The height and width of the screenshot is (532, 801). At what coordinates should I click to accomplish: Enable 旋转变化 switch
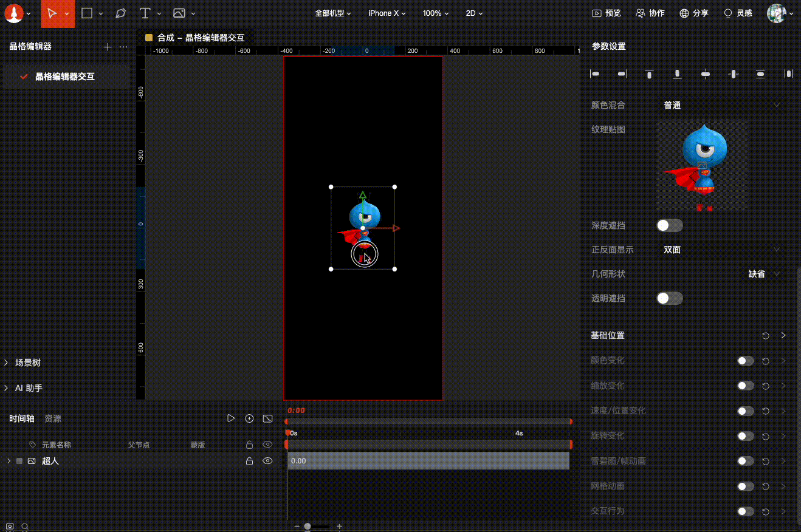[x=746, y=436]
